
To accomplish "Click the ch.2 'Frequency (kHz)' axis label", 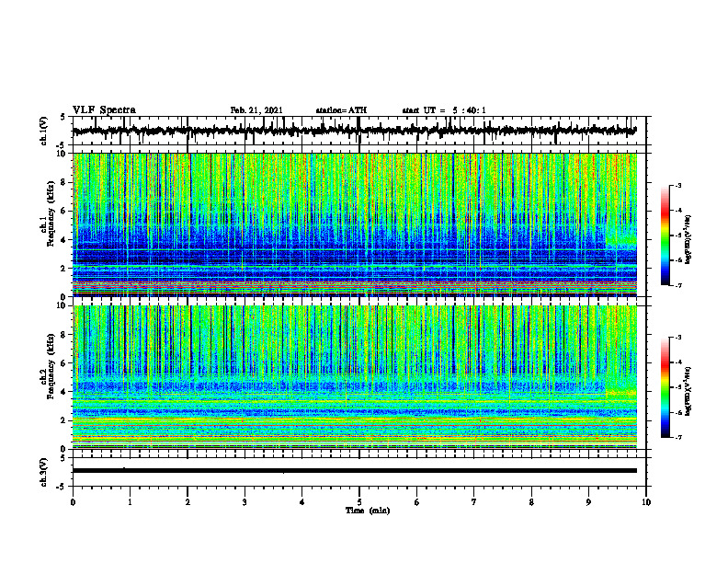I will pyautogui.click(x=51, y=366).
